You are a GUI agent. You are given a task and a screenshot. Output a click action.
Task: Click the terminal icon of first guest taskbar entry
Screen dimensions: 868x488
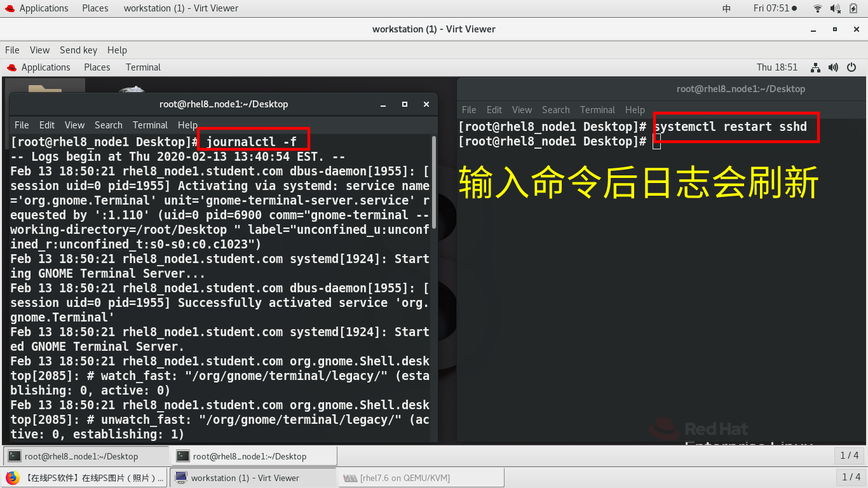click(15, 456)
